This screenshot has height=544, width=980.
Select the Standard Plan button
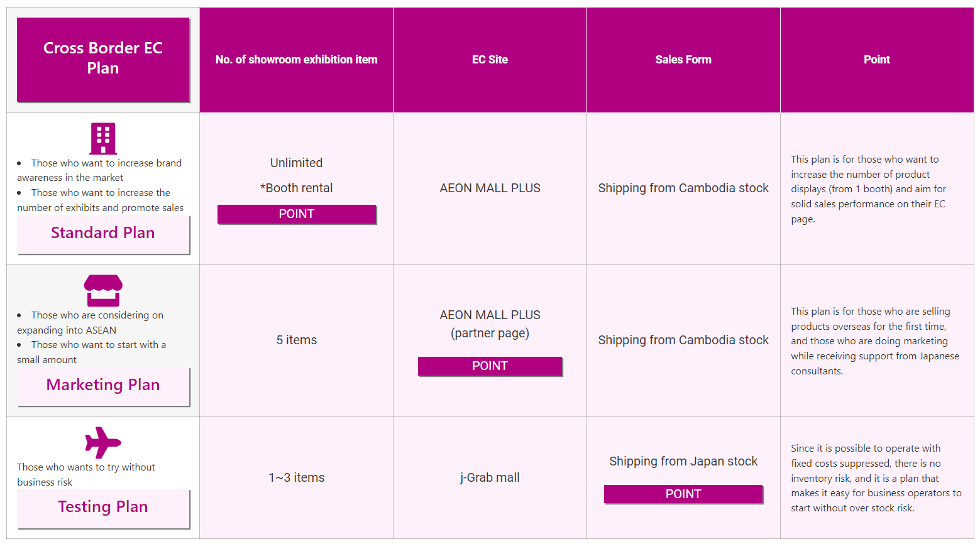pyautogui.click(x=103, y=234)
